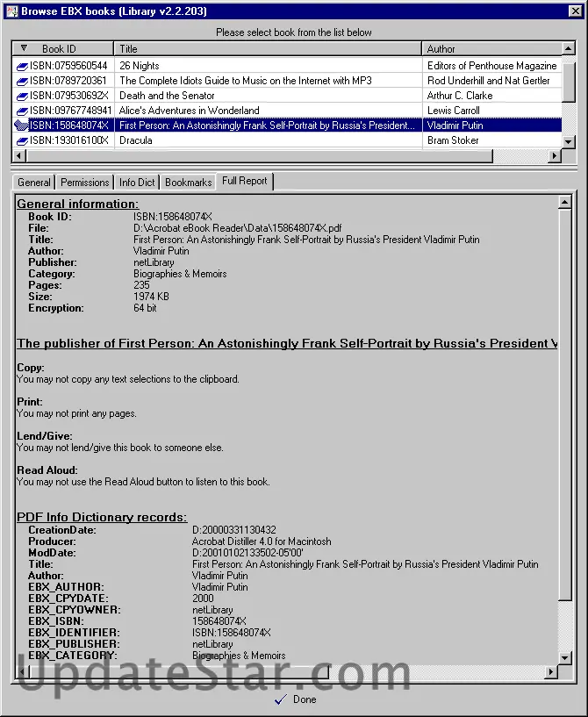The image size is (588, 717).
Task: Click the Pages value 235
Action: coord(141,285)
